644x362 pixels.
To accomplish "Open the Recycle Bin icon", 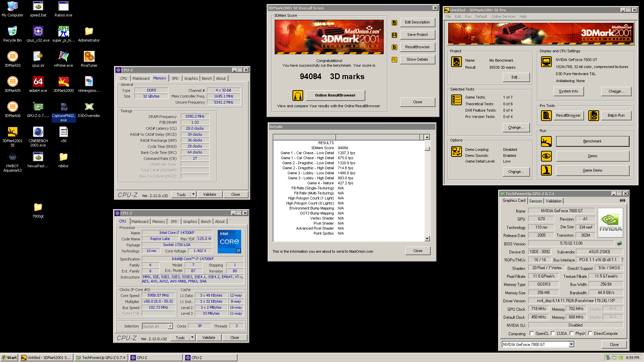I will (x=12, y=34).
